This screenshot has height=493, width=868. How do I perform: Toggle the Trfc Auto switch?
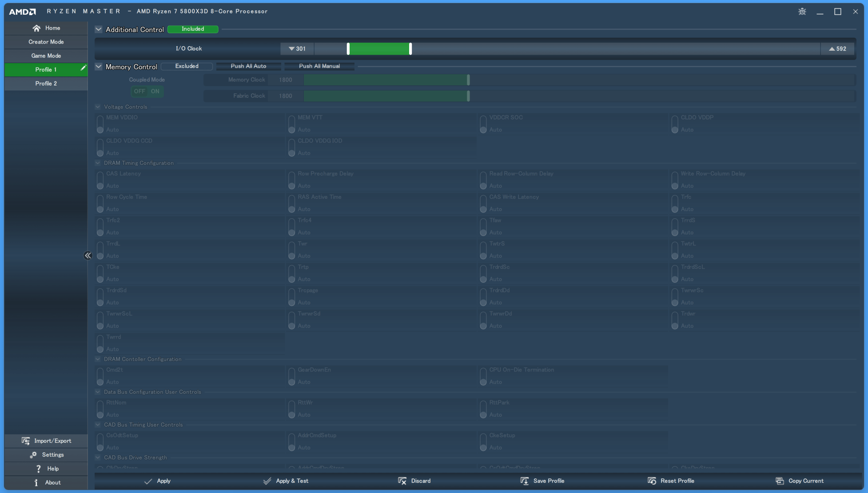tap(674, 204)
